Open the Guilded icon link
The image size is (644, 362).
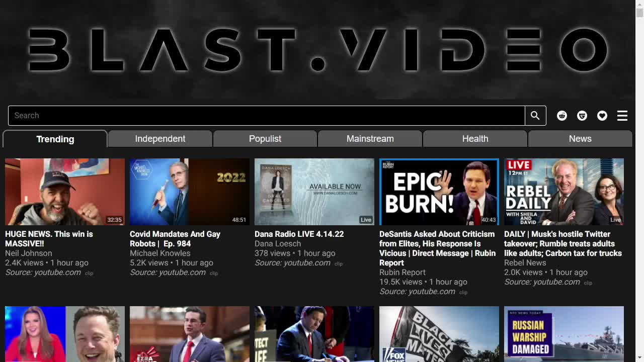pos(582,116)
